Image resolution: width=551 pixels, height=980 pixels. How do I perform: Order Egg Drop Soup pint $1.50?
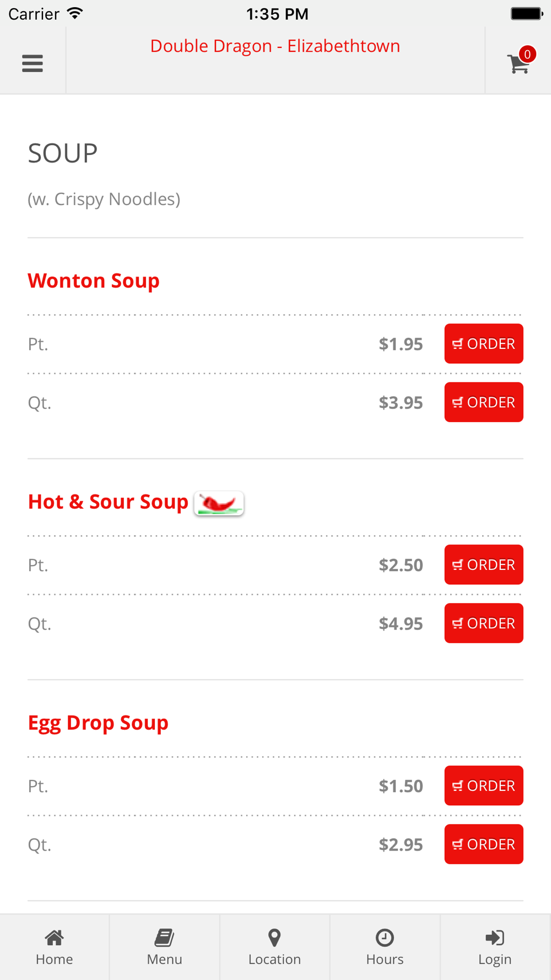[x=484, y=785]
